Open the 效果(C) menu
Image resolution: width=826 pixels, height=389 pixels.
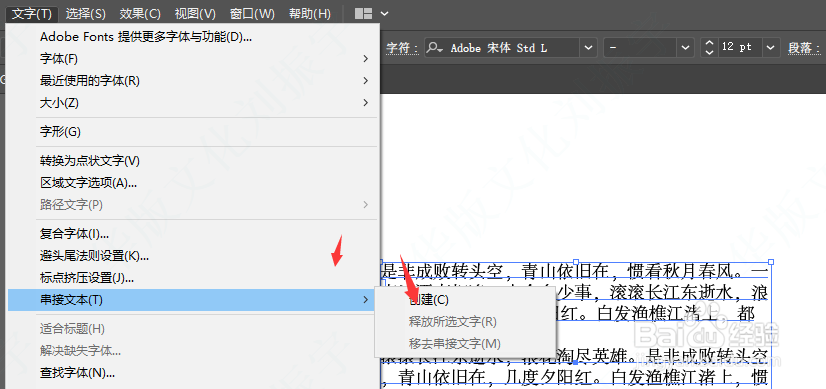(140, 13)
